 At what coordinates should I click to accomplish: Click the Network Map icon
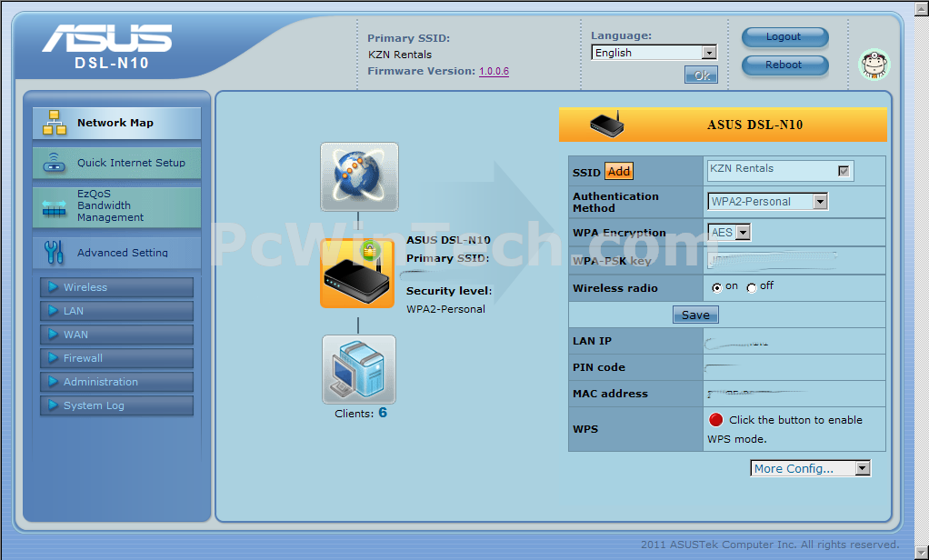click(x=54, y=123)
